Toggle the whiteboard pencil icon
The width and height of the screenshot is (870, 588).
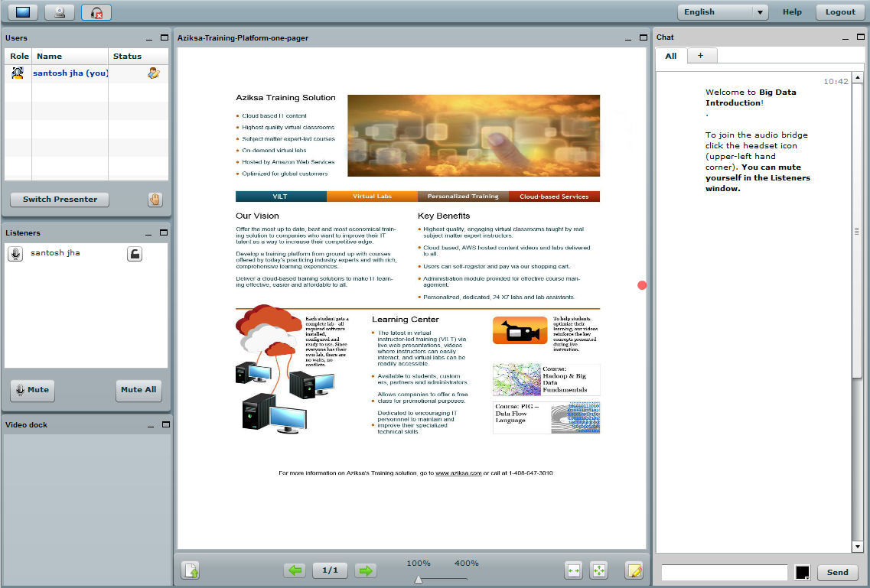click(634, 570)
